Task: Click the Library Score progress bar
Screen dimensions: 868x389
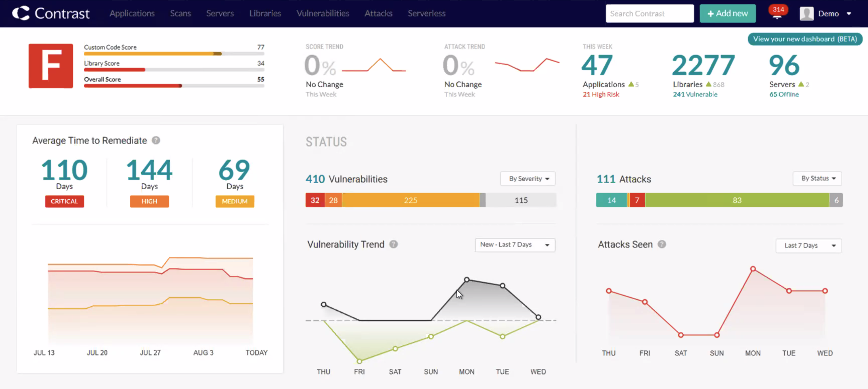Action: (174, 70)
